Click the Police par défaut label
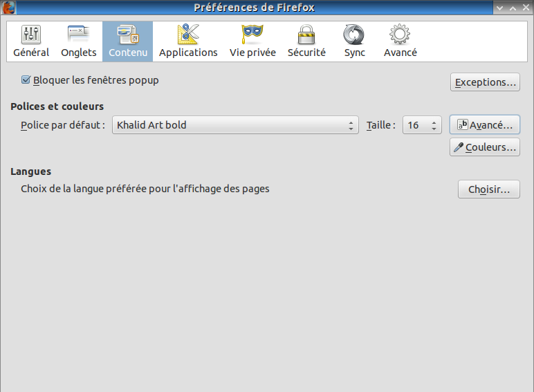 click(63, 125)
